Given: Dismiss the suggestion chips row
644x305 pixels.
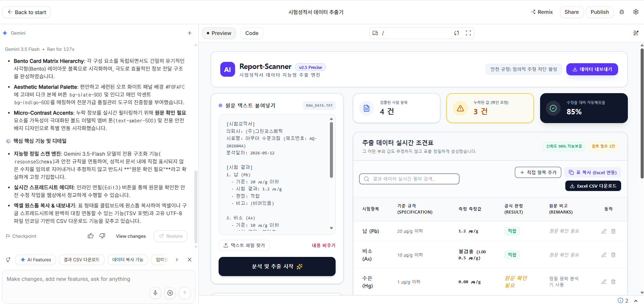Looking at the screenshot, I should point(190,260).
